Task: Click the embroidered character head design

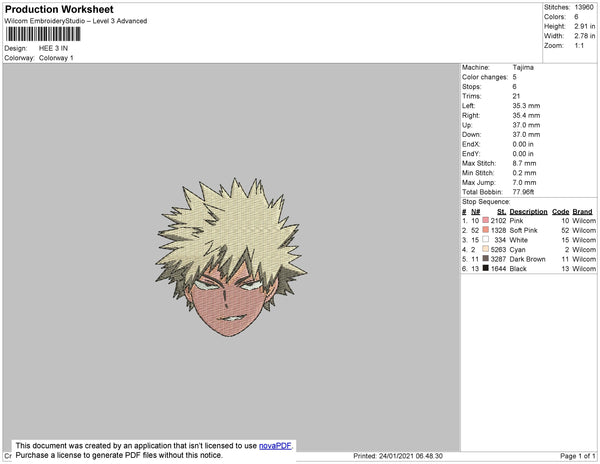Action: [231, 257]
